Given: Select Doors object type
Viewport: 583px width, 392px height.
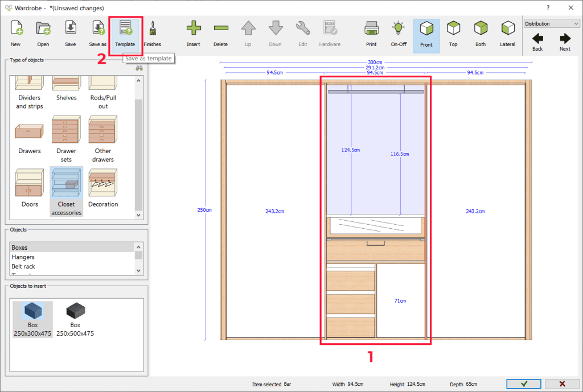Looking at the screenshot, I should click(30, 188).
